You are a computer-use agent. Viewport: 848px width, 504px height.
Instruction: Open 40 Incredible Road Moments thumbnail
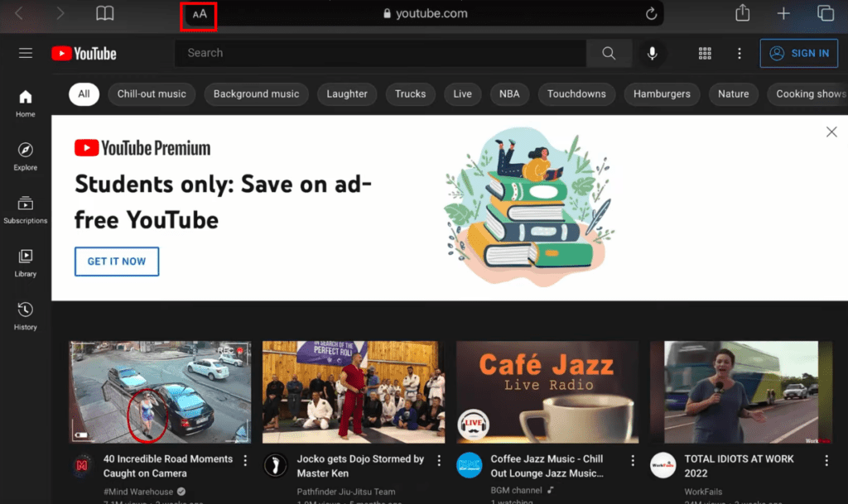point(160,392)
